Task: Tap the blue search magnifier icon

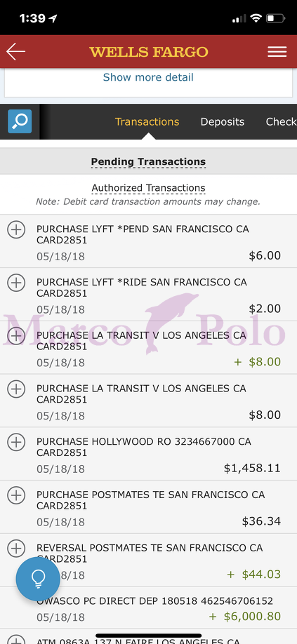Action: [20, 121]
